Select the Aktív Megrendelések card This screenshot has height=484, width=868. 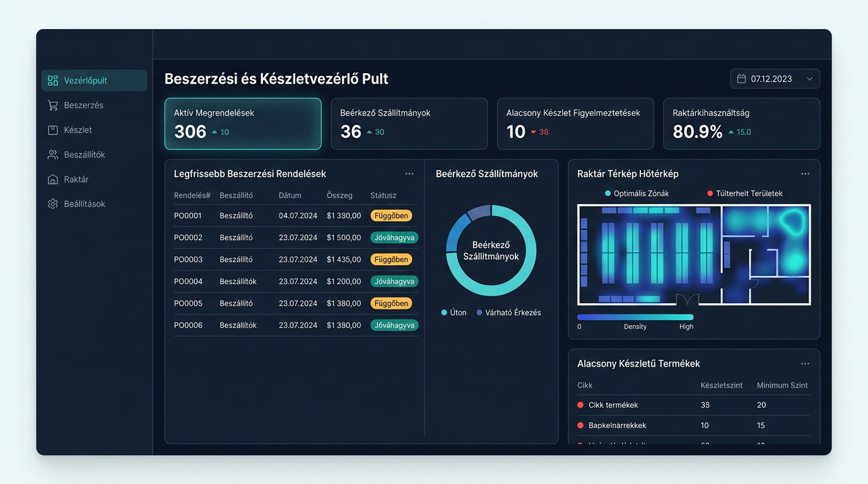pyautogui.click(x=243, y=124)
